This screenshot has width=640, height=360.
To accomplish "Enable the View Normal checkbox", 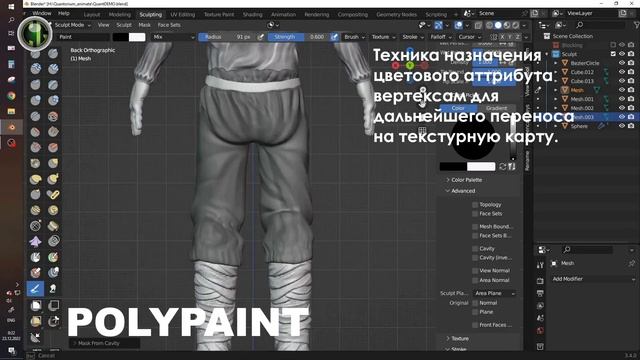I will pos(475,271).
